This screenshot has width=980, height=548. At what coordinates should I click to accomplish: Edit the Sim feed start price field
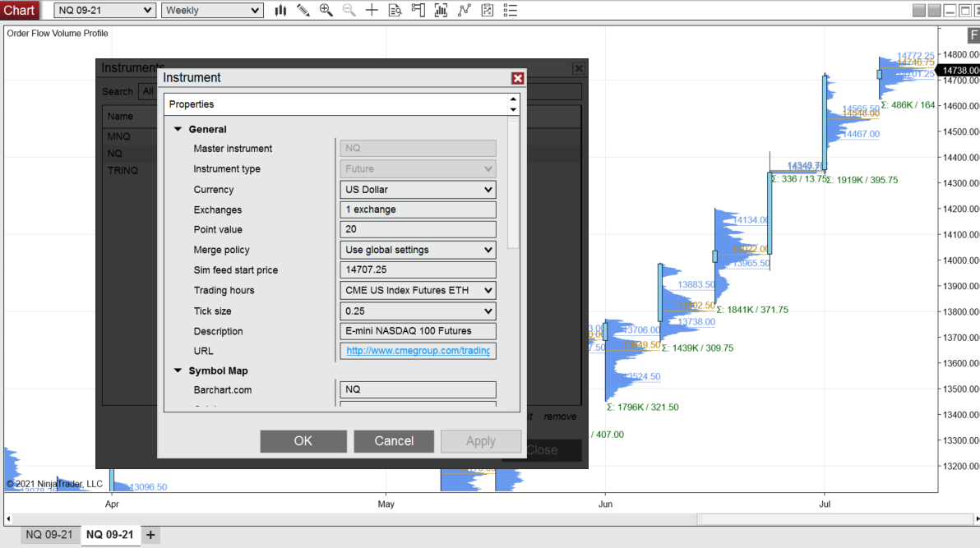pos(418,270)
